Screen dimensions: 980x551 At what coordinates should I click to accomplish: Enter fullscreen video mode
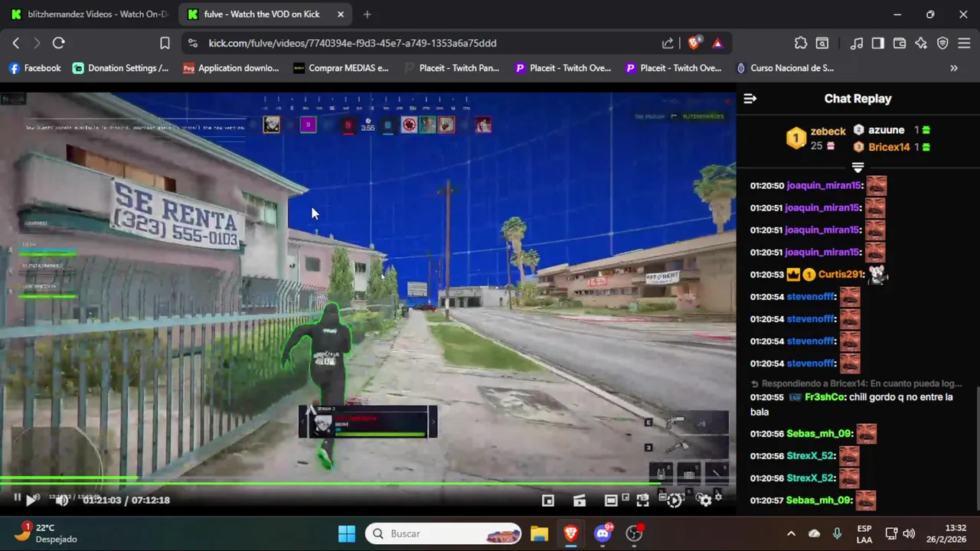point(642,500)
